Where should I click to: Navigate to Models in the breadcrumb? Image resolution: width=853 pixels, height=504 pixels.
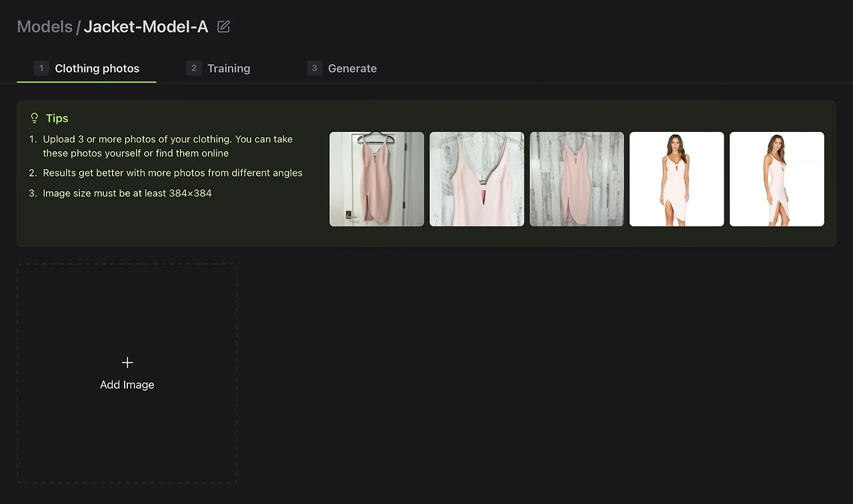tap(45, 27)
